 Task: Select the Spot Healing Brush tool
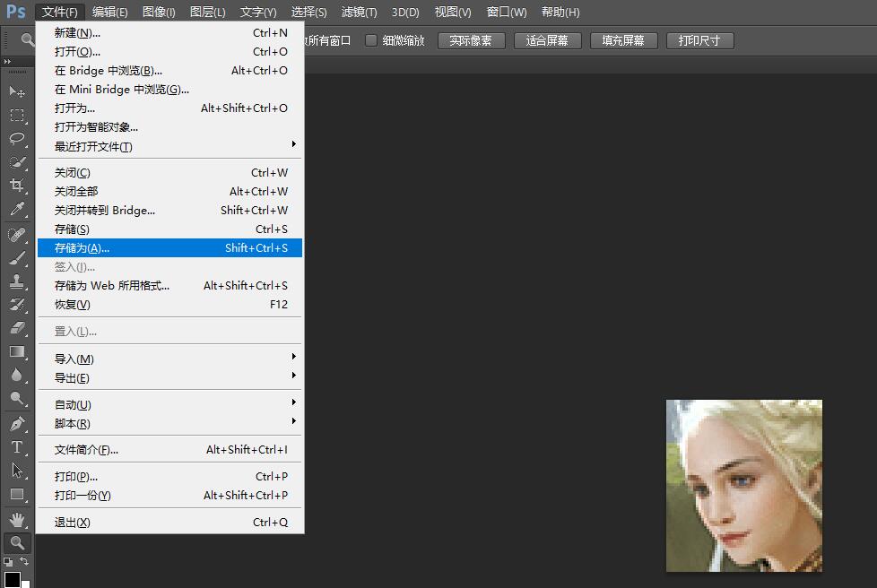17,234
